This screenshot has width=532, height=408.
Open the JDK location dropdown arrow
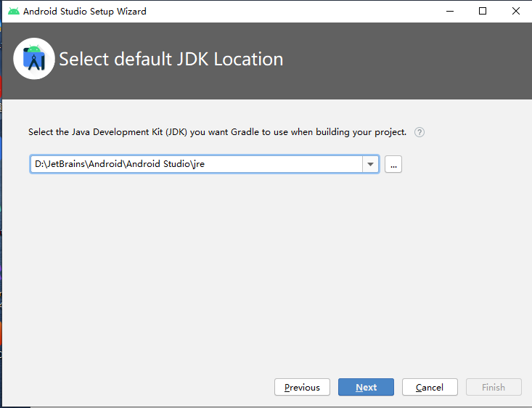pyautogui.click(x=370, y=164)
